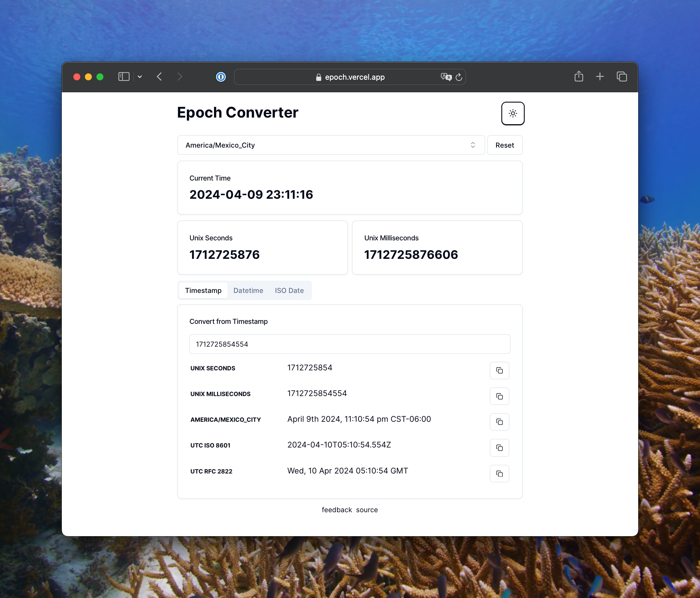Switch to the ISO Date tab

[289, 290]
